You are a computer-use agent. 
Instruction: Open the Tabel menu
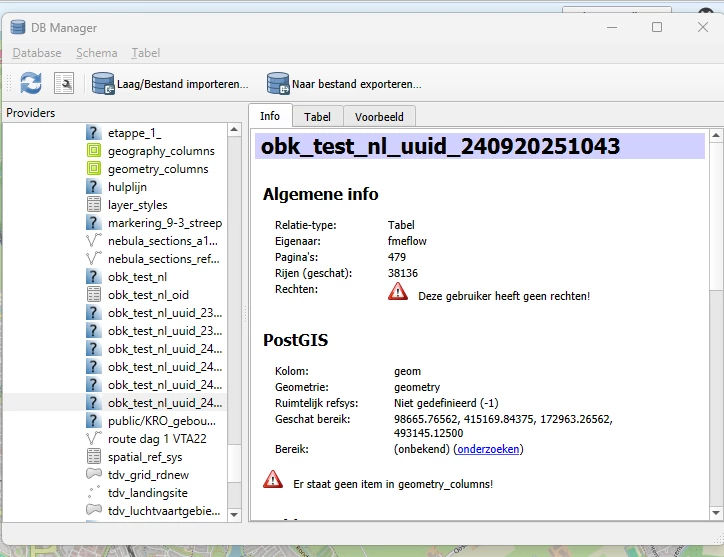(x=145, y=53)
